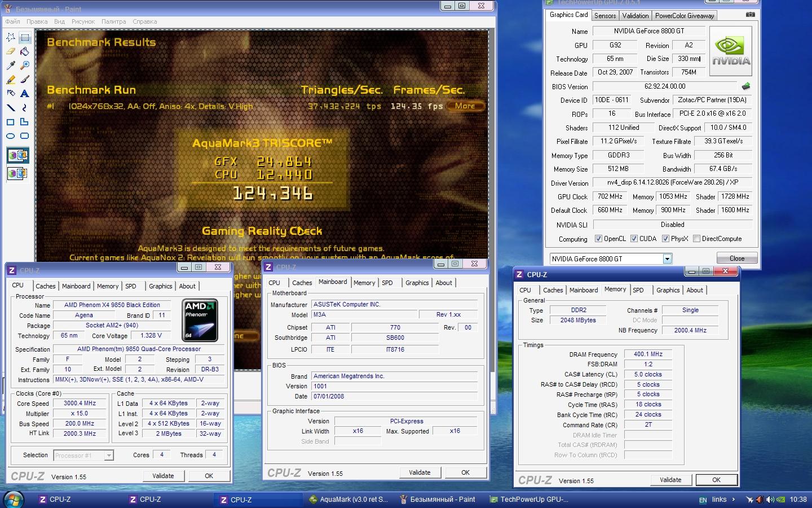
Task: Switch to AquaMark taskbar button
Action: (348, 500)
